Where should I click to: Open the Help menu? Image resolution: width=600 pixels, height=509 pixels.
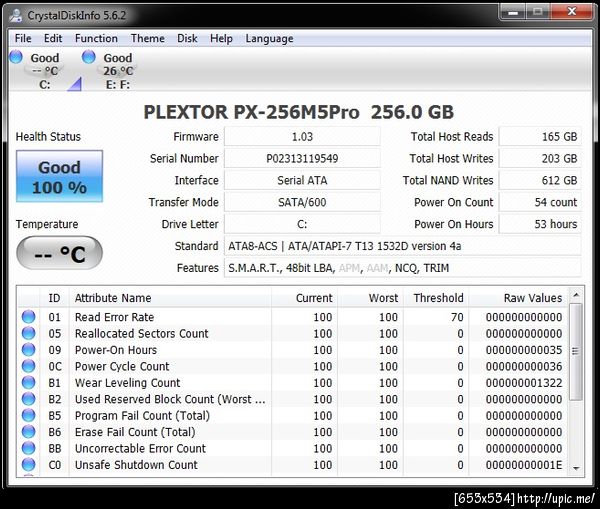[221, 39]
